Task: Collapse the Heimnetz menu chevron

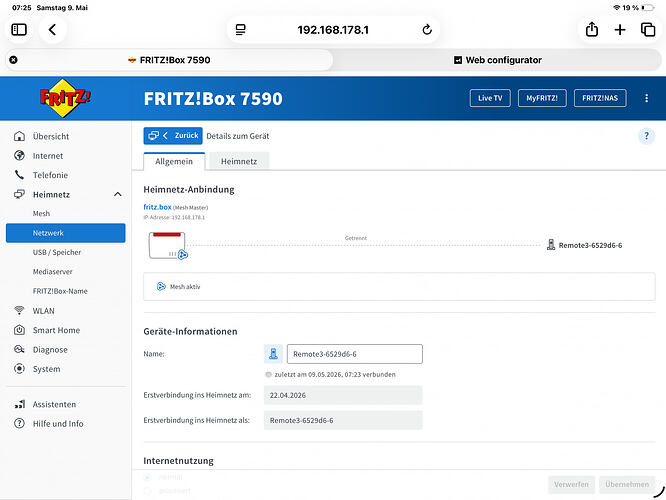Action: coord(118,194)
